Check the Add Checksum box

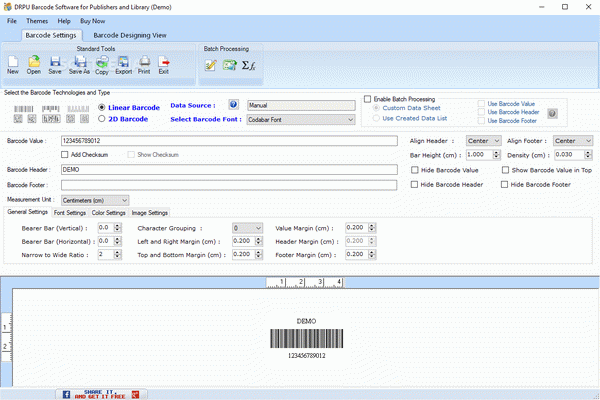[x=65, y=155]
